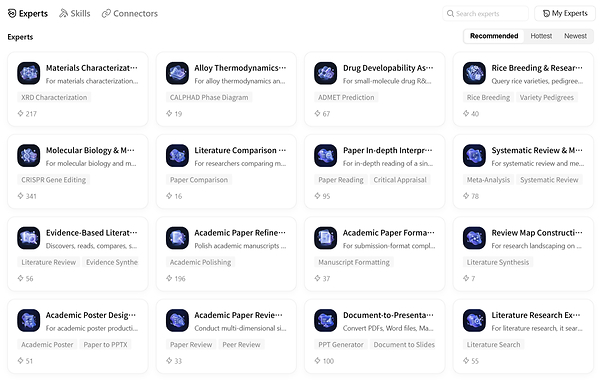Image resolution: width=600 pixels, height=381 pixels.
Task: Switch to the Skills tab
Action: tap(75, 13)
